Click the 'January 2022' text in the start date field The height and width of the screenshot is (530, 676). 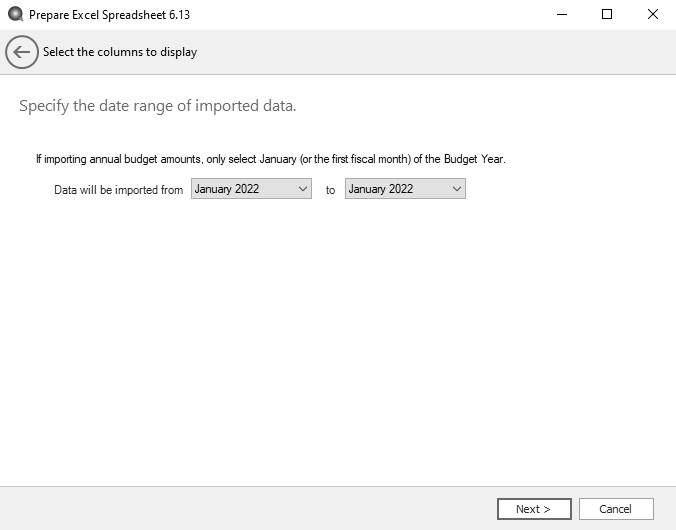[227, 189]
